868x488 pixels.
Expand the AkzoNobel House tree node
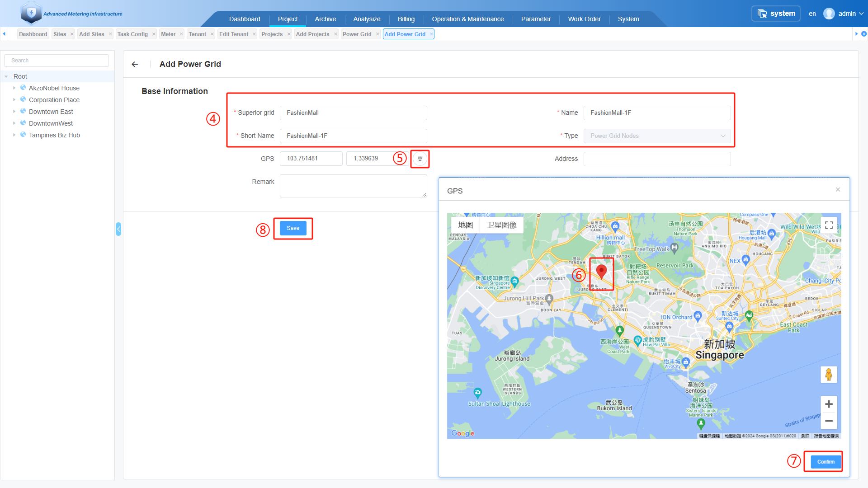[x=14, y=88]
